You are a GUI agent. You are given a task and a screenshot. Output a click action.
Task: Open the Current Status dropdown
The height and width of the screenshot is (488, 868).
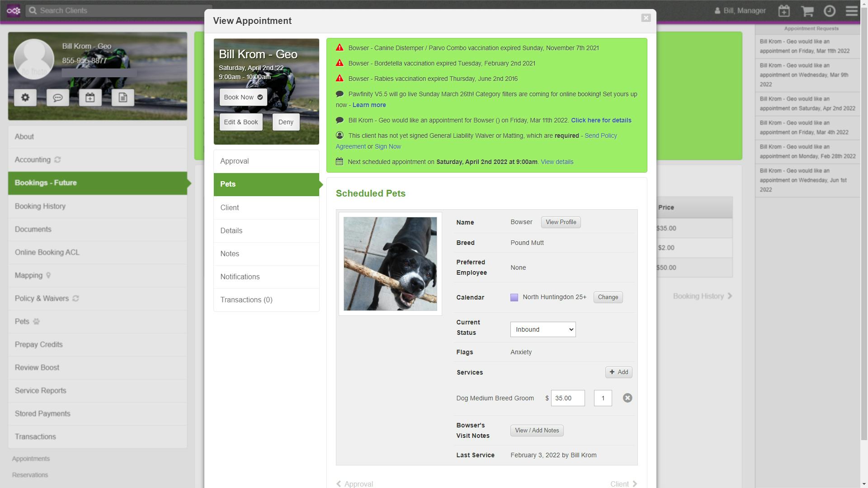pos(542,329)
